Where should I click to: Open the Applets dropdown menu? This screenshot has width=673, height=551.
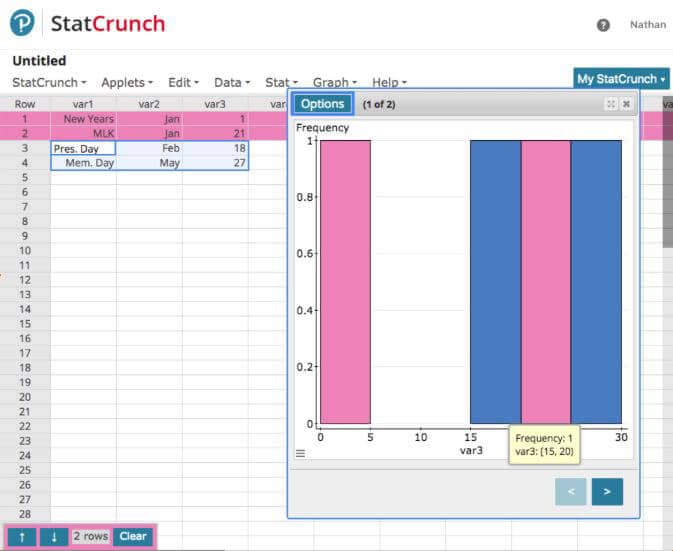(x=128, y=82)
